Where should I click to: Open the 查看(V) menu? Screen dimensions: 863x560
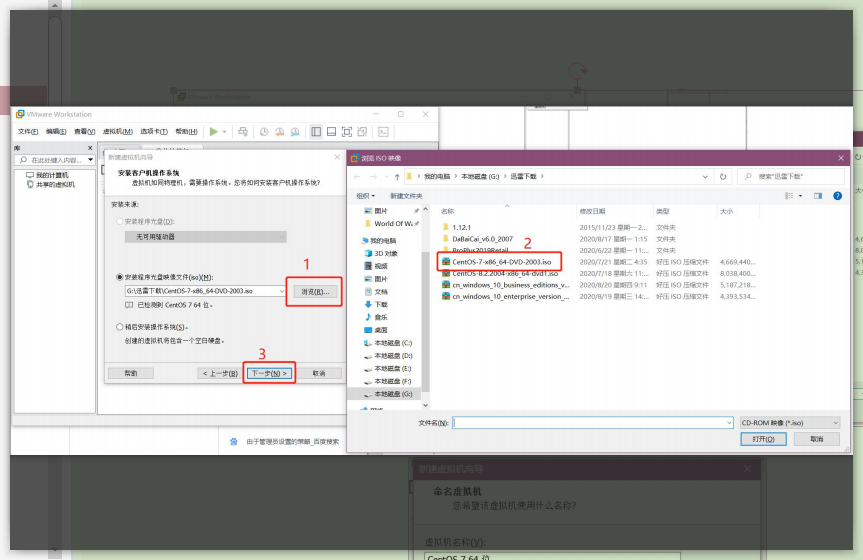[x=84, y=132]
